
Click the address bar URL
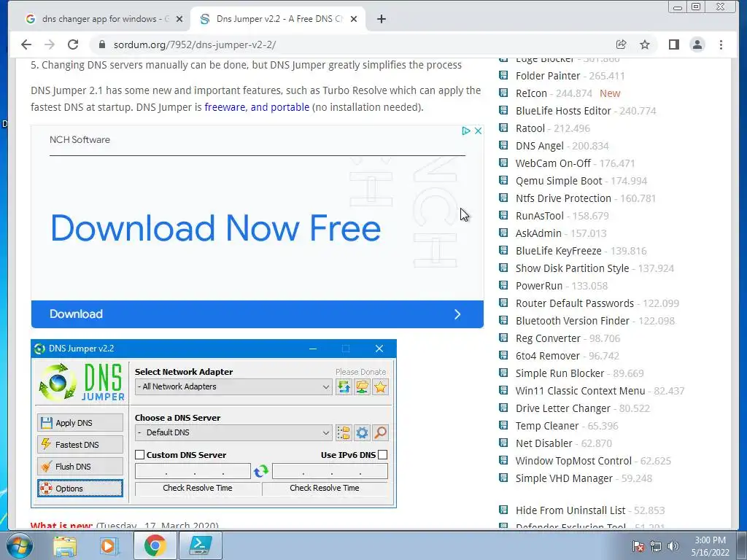pos(194,44)
